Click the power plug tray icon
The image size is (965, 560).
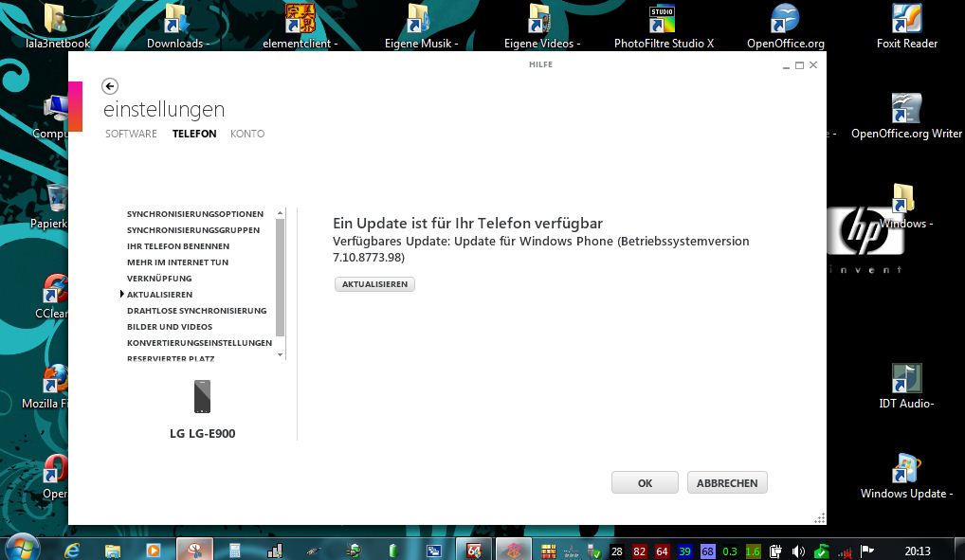[775, 551]
